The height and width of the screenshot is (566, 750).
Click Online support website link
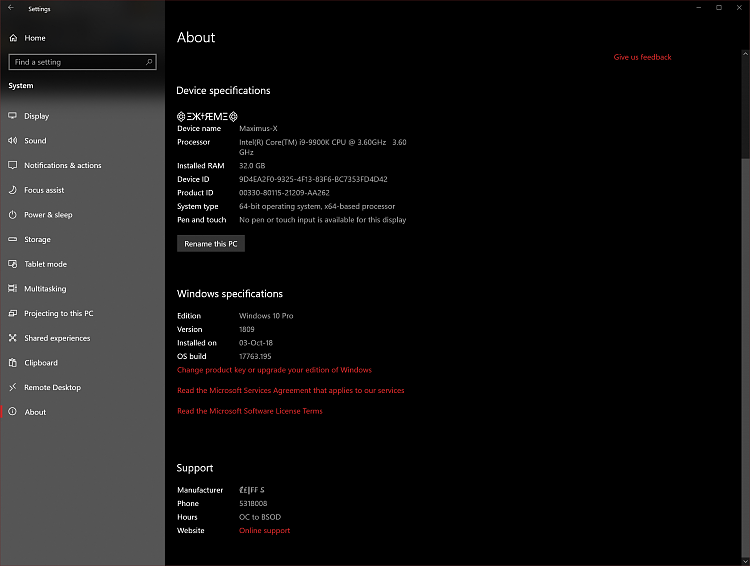[265, 531]
